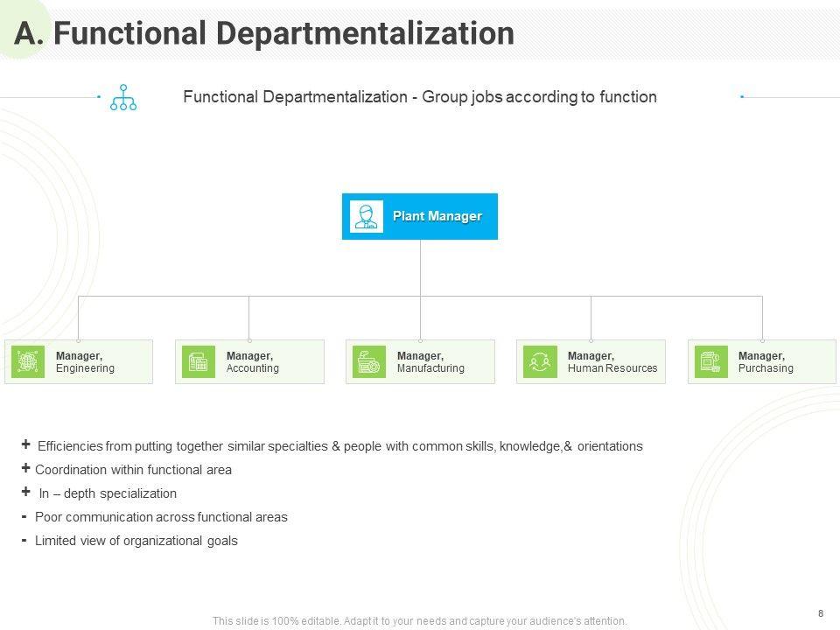840x630 pixels.
Task: Click the Human Resources people icon
Action: tap(540, 361)
